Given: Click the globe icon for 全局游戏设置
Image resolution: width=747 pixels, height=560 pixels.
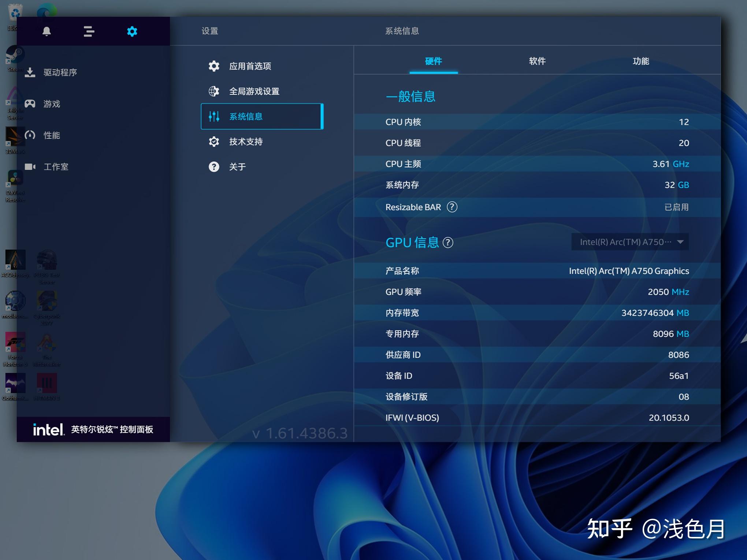Looking at the screenshot, I should pyautogui.click(x=214, y=91).
